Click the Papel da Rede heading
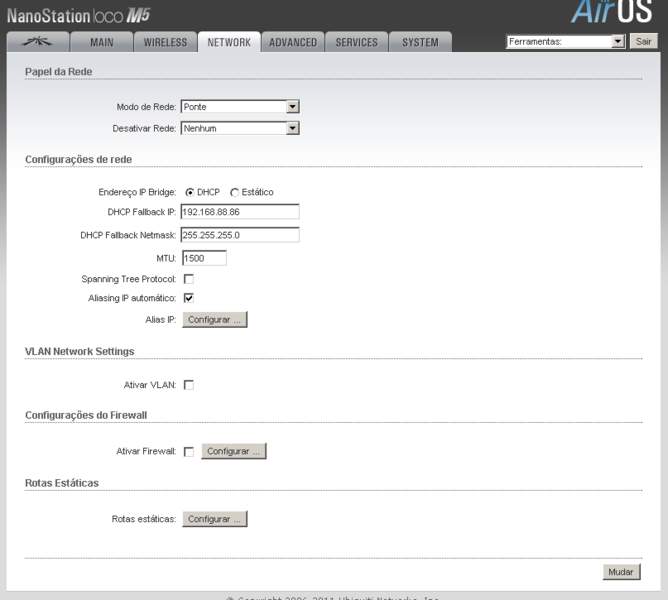This screenshot has height=600, width=668. (x=58, y=72)
